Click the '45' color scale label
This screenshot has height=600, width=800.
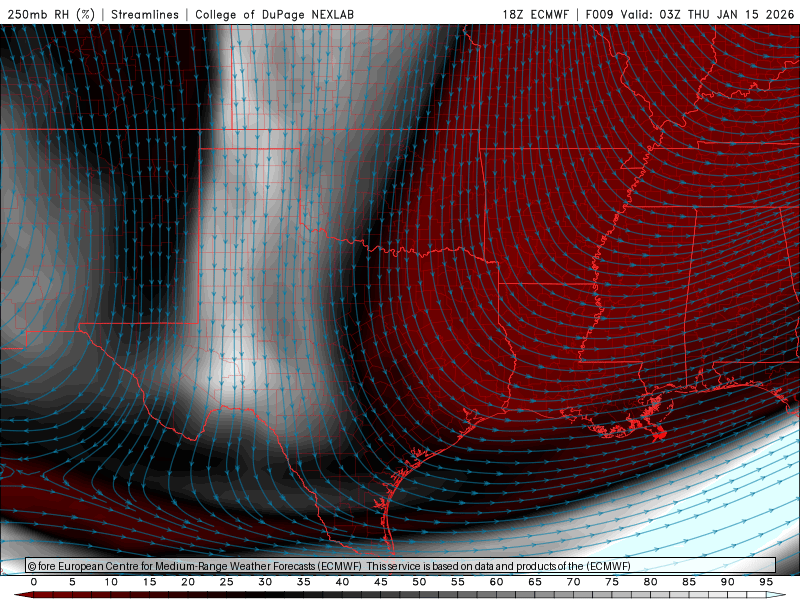(x=381, y=582)
